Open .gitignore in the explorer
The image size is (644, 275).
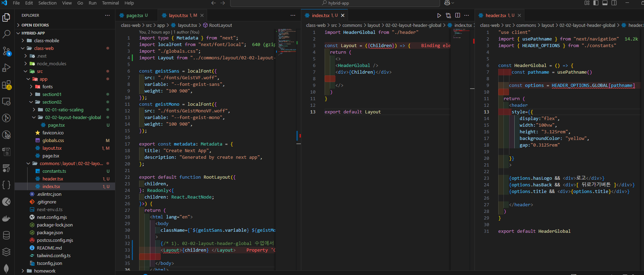65,202
